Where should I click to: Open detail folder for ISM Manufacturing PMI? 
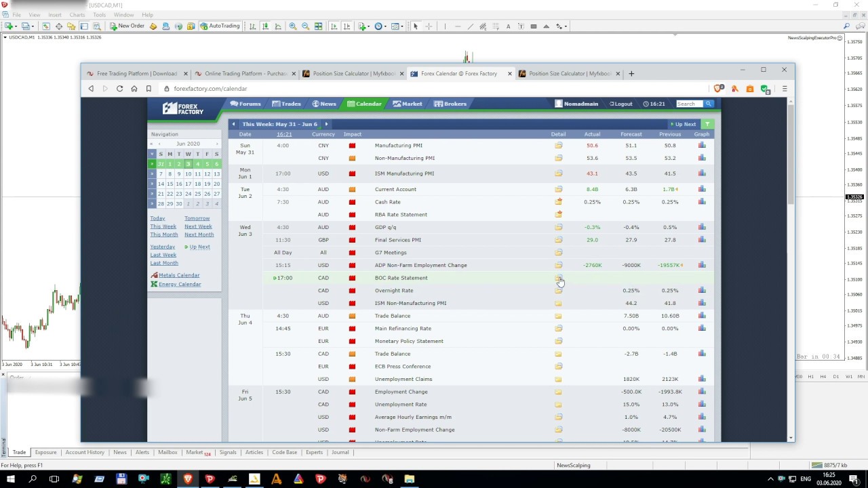click(558, 174)
